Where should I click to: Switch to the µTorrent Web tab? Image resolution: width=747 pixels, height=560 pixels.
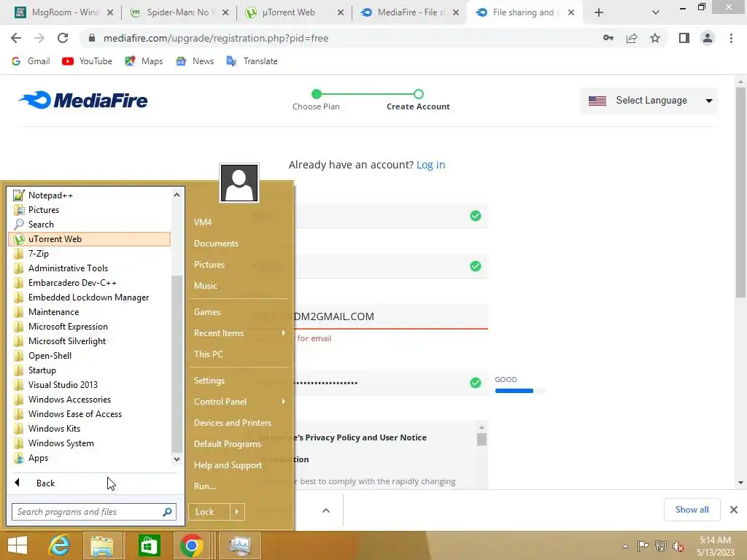point(295,12)
